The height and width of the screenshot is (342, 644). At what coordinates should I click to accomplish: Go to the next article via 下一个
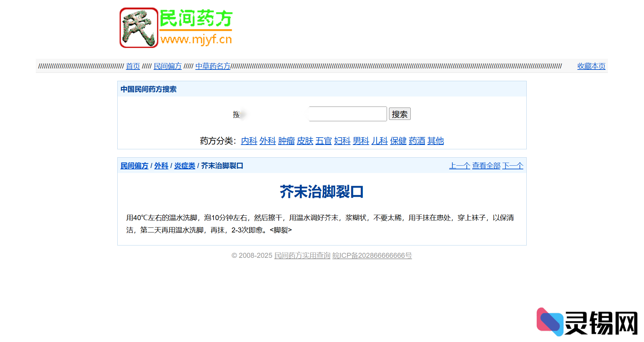(512, 166)
